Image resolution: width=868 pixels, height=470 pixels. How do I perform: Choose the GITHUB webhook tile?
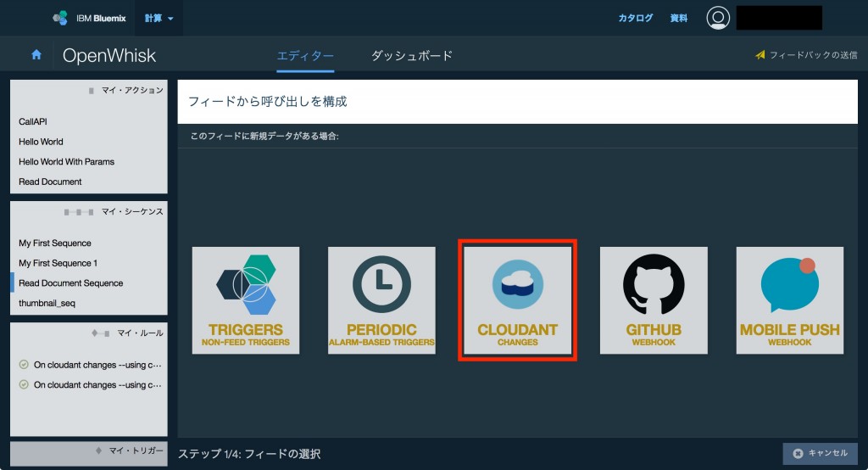point(654,300)
